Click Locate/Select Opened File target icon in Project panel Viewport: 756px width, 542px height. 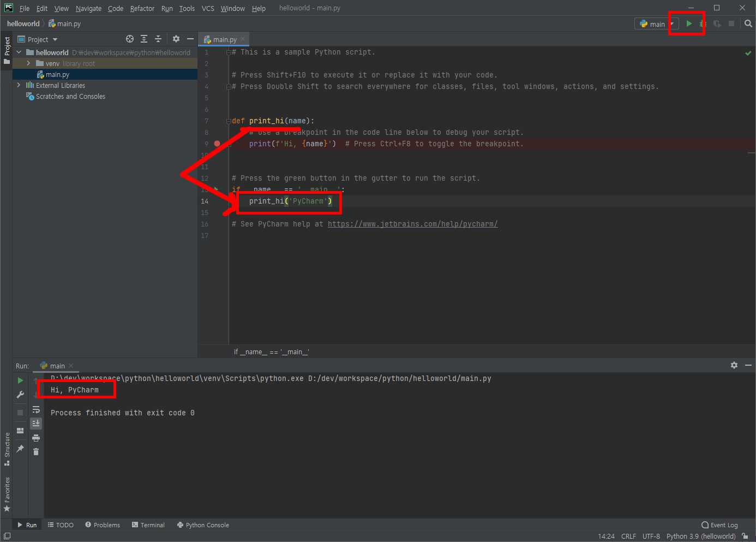tap(130, 39)
